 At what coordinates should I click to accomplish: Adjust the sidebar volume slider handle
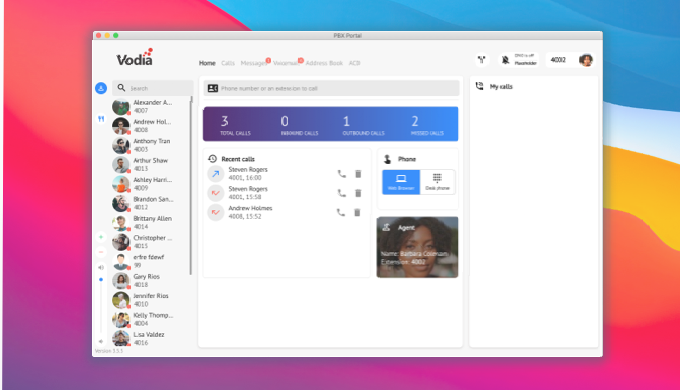click(101, 280)
